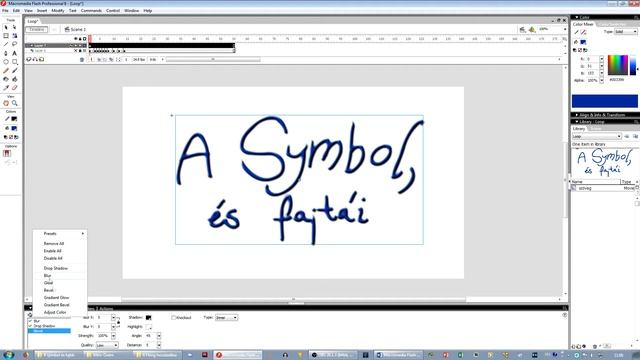Select the Zoom magnifier tool
640x360 pixels.
click(15, 103)
